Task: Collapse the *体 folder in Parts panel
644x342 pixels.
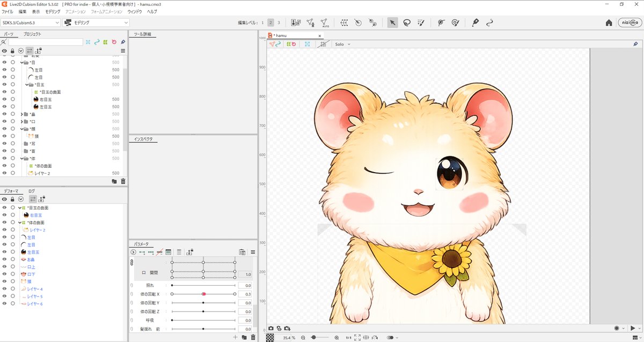Action: 21,159
